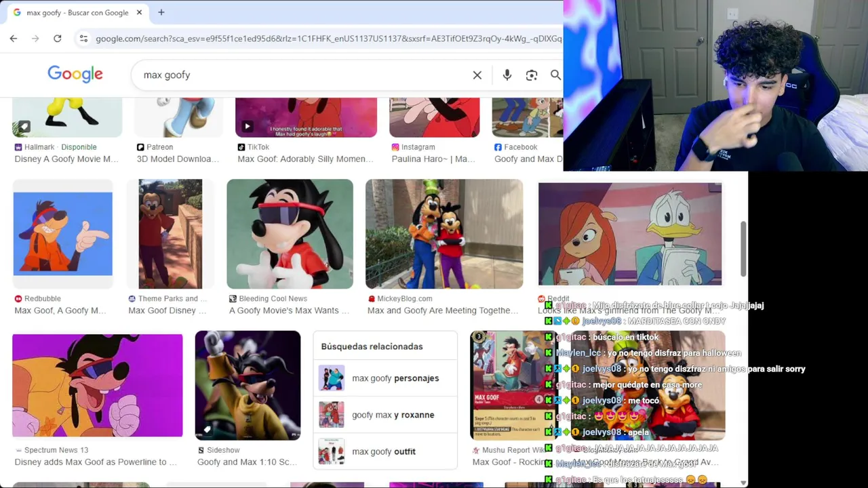Open site information icon beside the URL
868x488 pixels.
click(x=83, y=39)
